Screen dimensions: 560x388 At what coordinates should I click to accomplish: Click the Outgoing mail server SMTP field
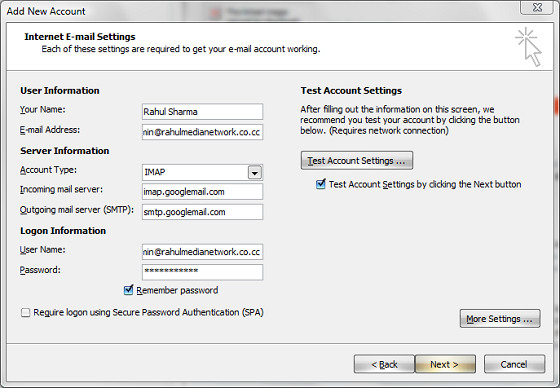(202, 212)
